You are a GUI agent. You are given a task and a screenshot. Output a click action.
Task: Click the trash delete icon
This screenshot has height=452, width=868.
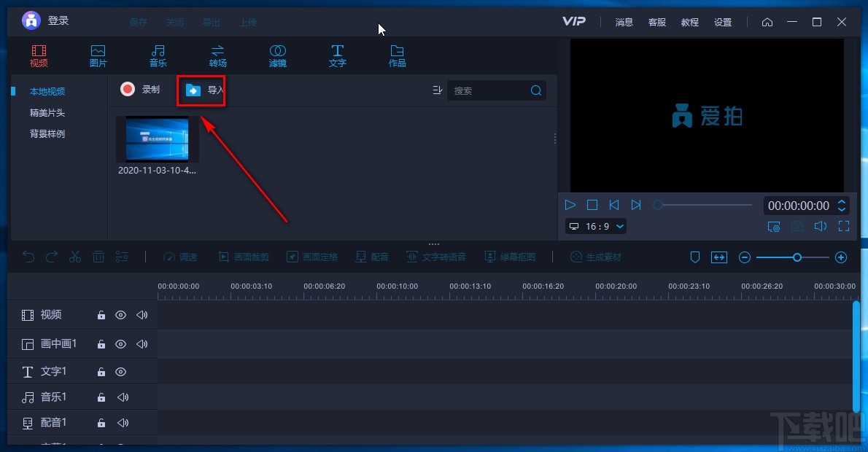point(98,257)
